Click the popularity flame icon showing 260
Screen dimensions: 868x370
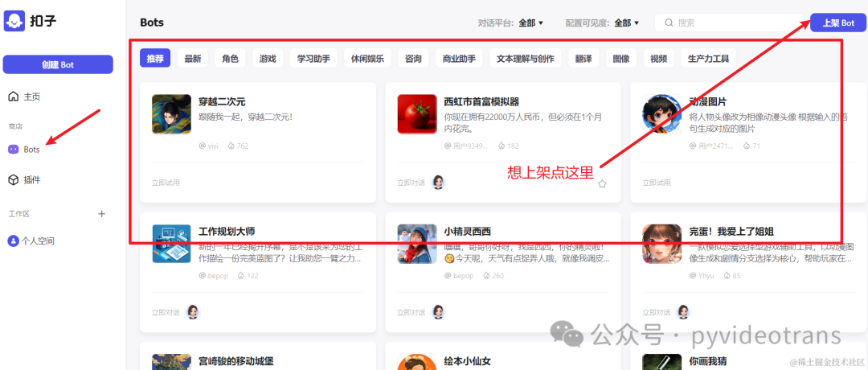click(x=486, y=275)
